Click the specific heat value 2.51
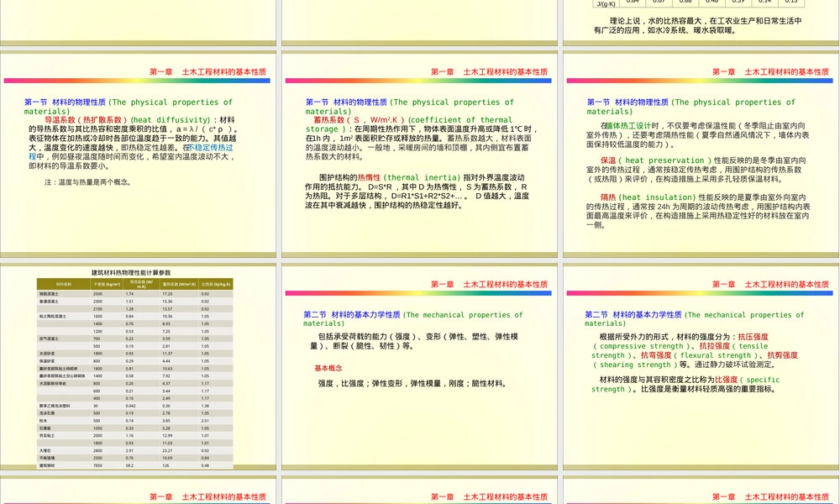The image size is (840, 504). [205, 421]
